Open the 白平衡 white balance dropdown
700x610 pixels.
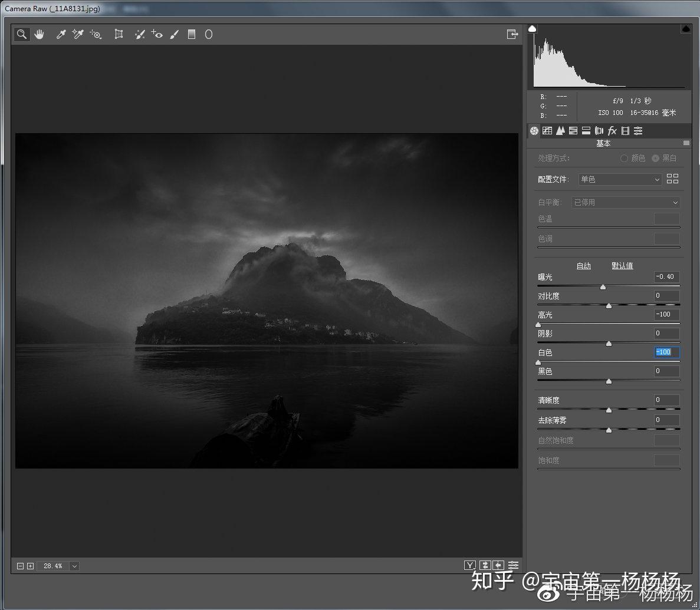[626, 203]
